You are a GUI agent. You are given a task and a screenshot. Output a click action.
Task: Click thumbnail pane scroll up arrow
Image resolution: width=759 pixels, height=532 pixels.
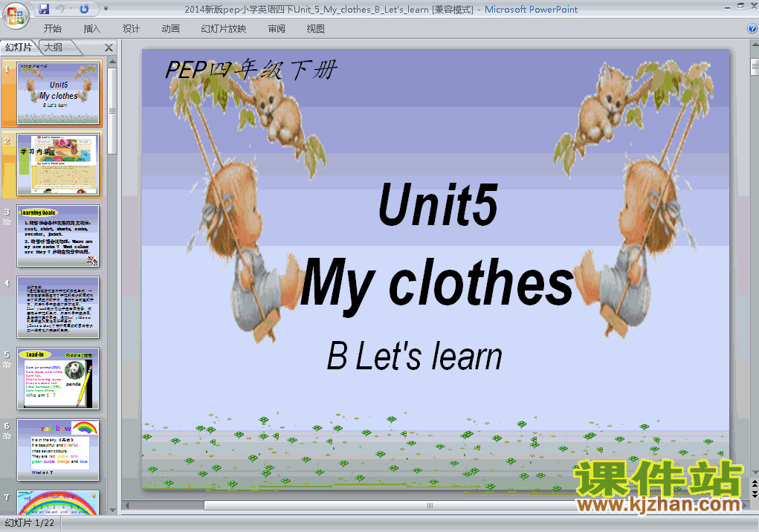(x=112, y=62)
